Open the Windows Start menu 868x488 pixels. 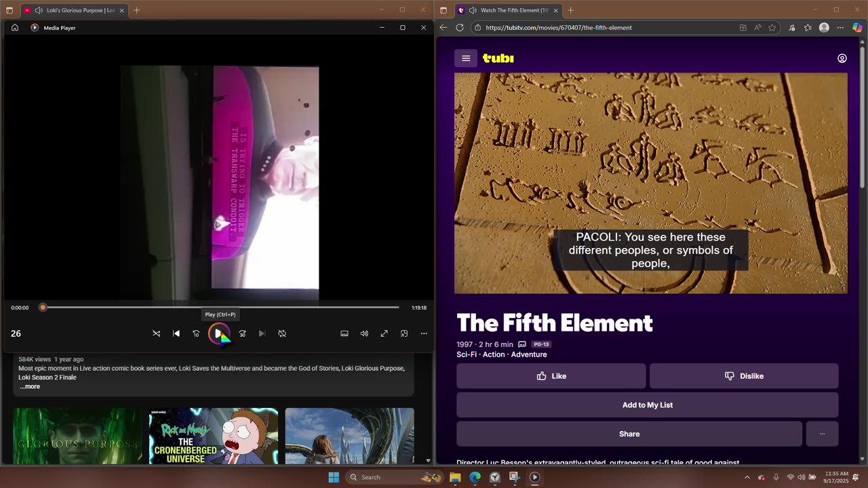[334, 477]
